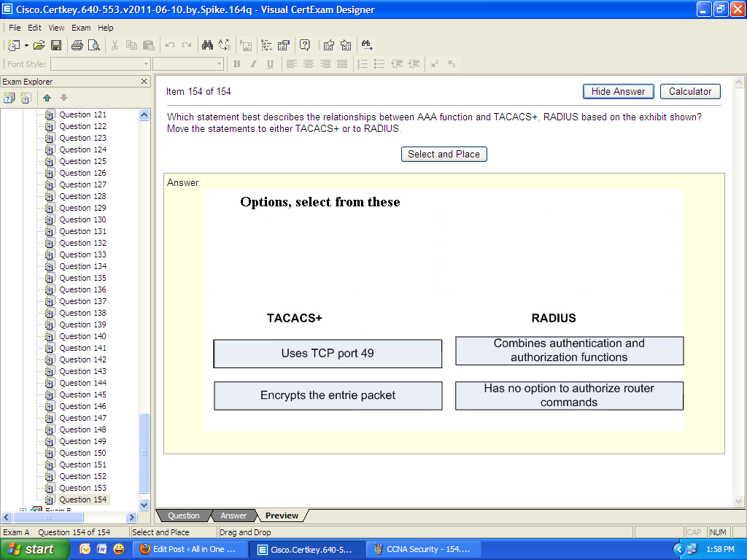The image size is (747, 560).
Task: Click the Superscript icon
Action: point(435,64)
